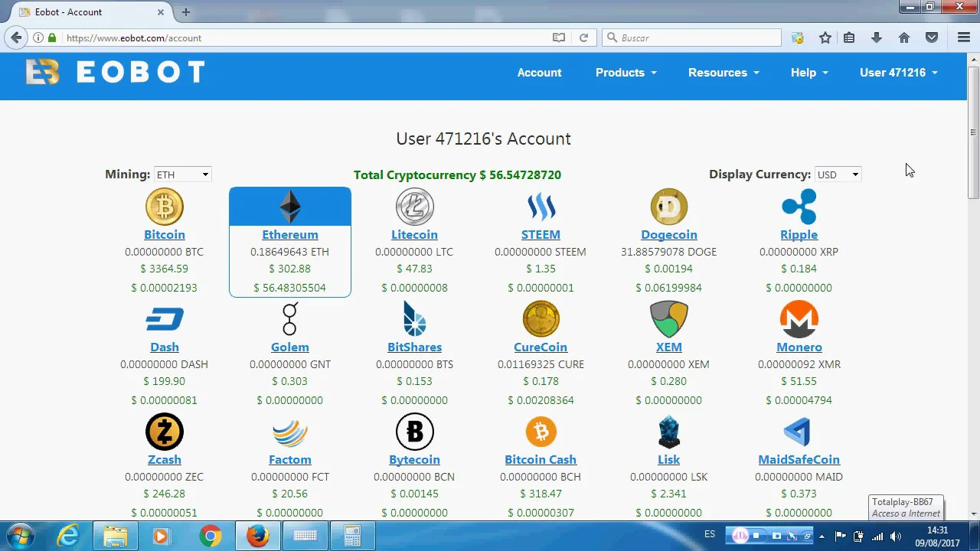
Task: Click the Bitcoin coin icon
Action: coord(165,207)
